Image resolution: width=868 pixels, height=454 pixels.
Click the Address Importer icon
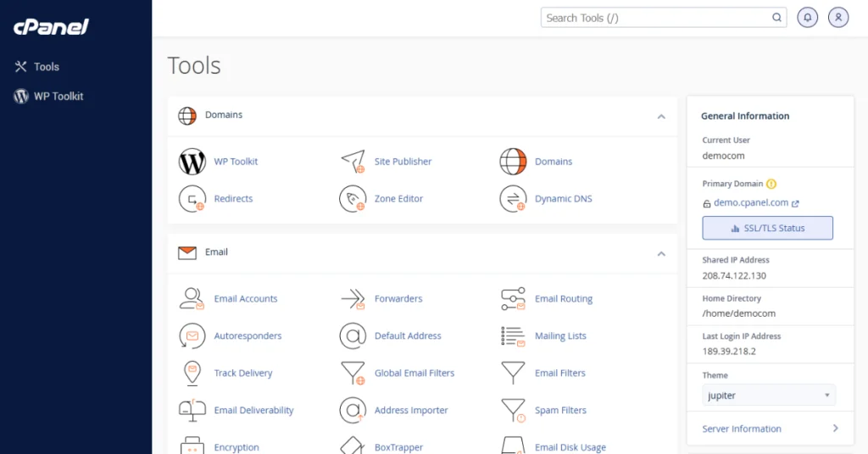(x=353, y=410)
